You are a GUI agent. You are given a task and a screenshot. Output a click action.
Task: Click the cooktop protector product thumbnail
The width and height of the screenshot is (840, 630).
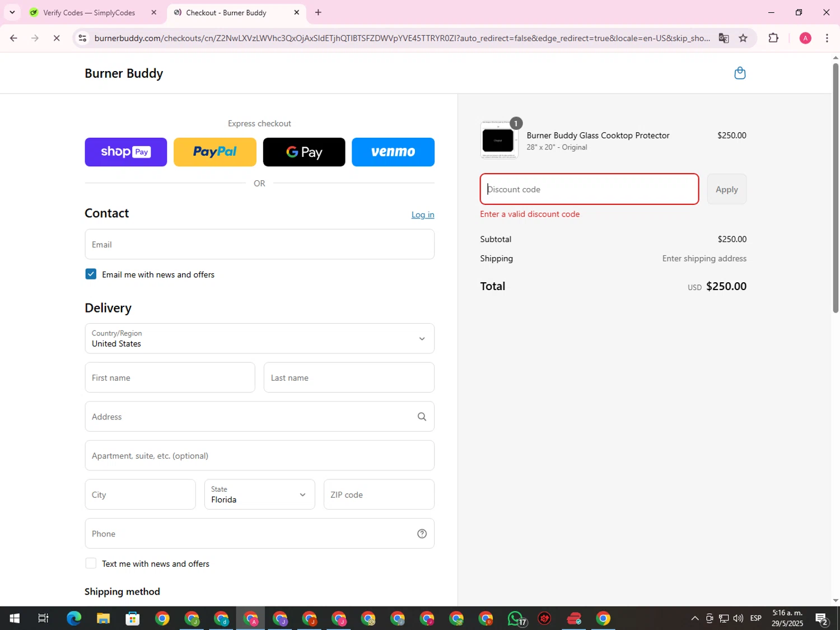pyautogui.click(x=498, y=140)
